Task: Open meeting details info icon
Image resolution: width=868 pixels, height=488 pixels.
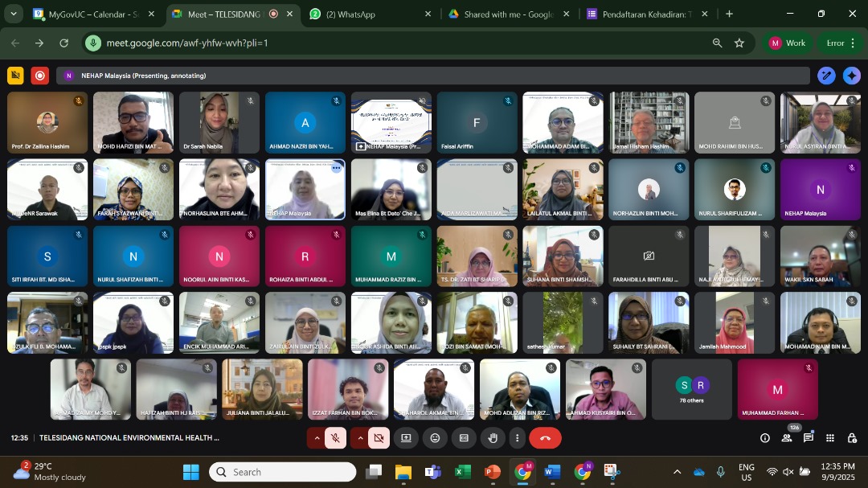Action: (765, 438)
